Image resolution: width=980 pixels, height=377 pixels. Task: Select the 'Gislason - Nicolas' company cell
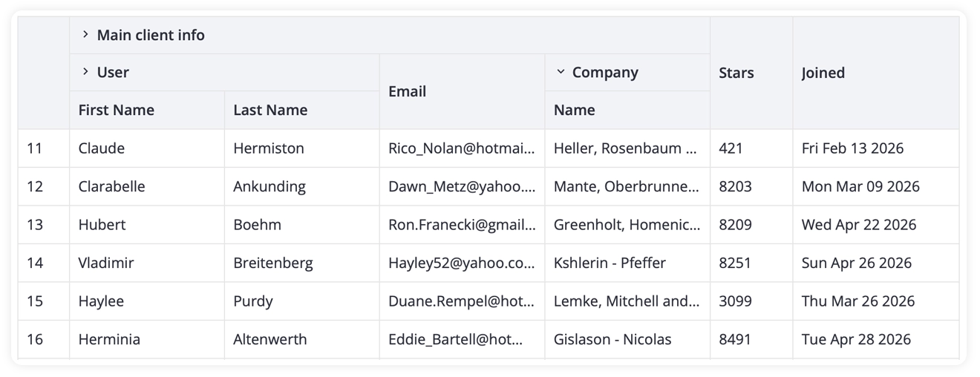click(612, 339)
